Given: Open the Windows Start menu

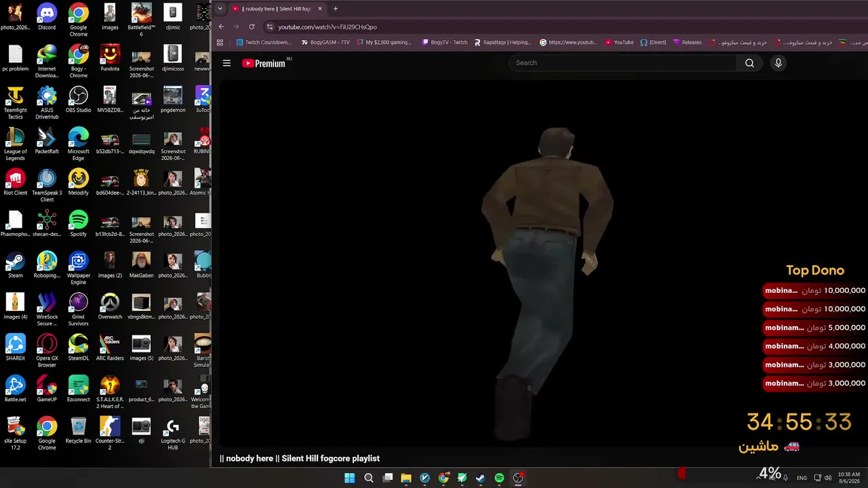Looking at the screenshot, I should (x=349, y=478).
